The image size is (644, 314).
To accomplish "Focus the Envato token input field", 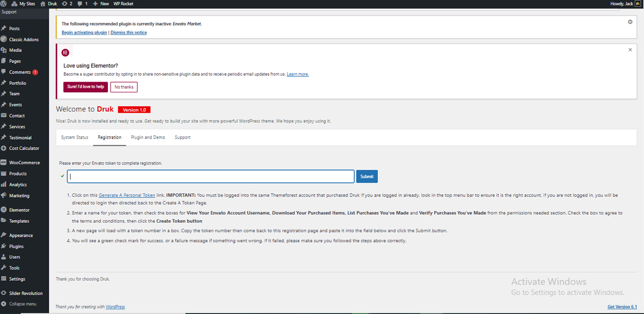I will coord(210,177).
